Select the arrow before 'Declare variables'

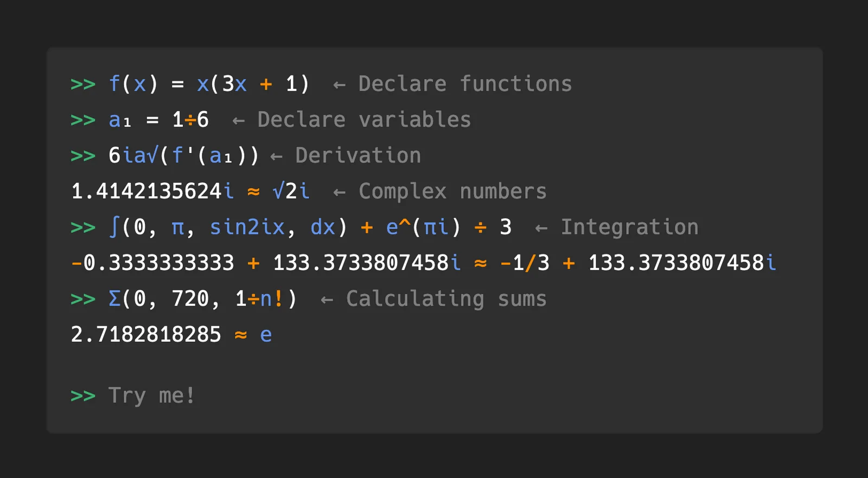pyautogui.click(x=239, y=120)
